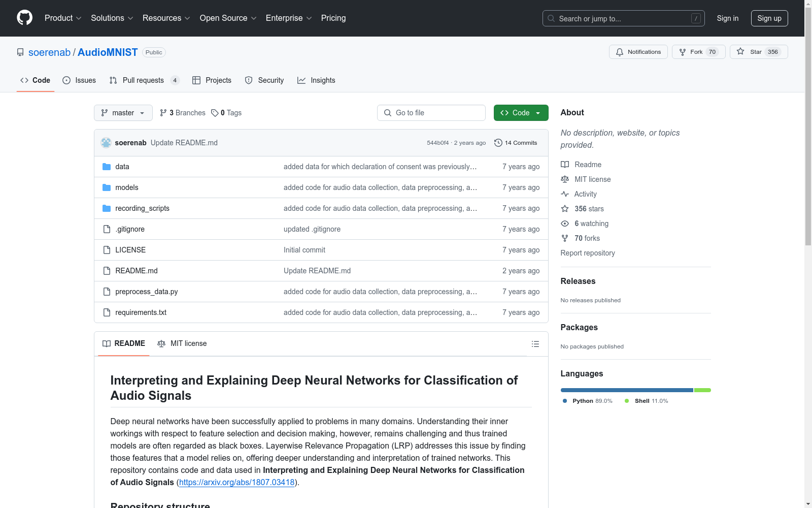The height and width of the screenshot is (508, 812).
Task: Click the README.md file icon
Action: 107,271
